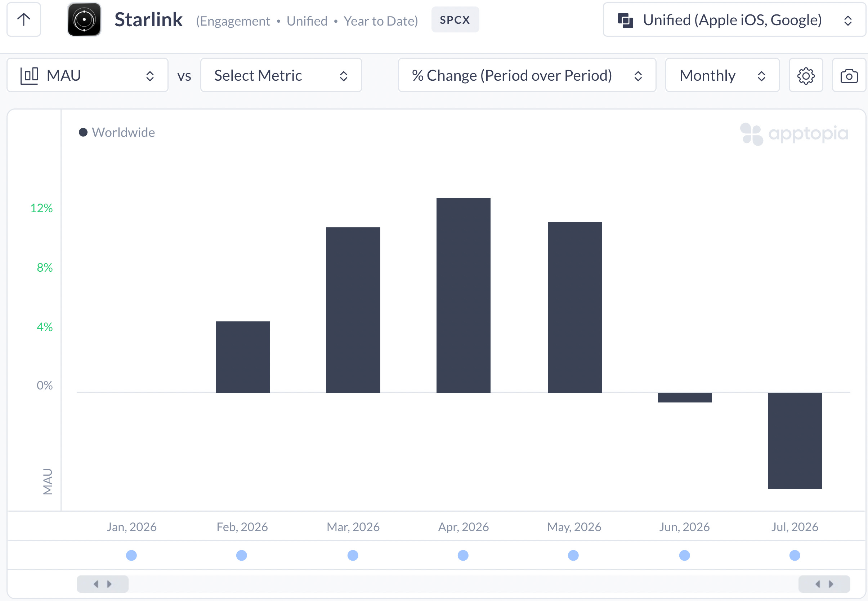The height and width of the screenshot is (601, 868).
Task: Click the negative Jul, 2026 bar
Action: (x=795, y=441)
